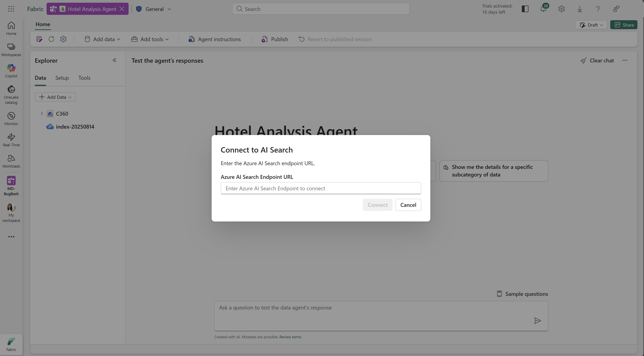
Task: Open the app launcher waffle grid
Action: 11,9
